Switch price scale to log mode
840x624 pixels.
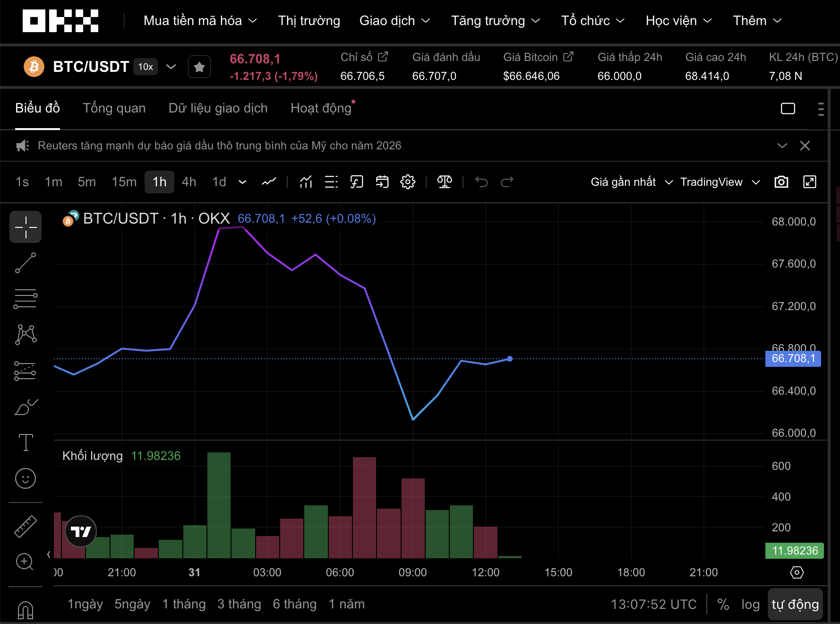pos(751,604)
